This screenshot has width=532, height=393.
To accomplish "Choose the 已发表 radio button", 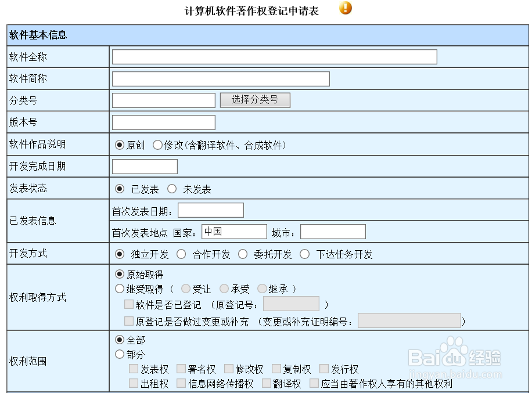I will point(120,189).
